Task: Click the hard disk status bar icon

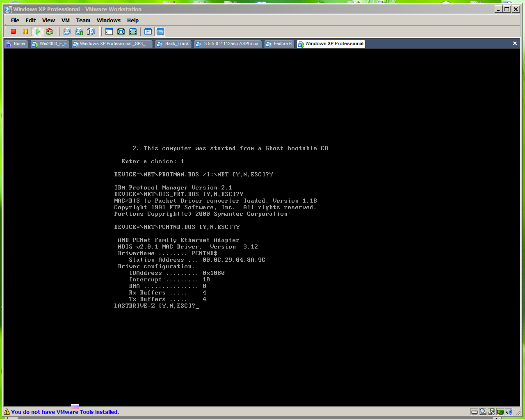Action: 474,412
